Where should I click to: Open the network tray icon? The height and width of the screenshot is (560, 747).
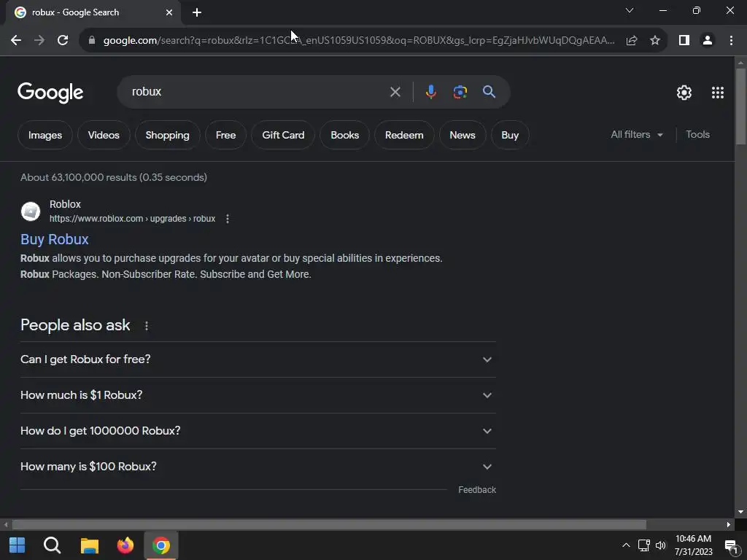coord(643,545)
